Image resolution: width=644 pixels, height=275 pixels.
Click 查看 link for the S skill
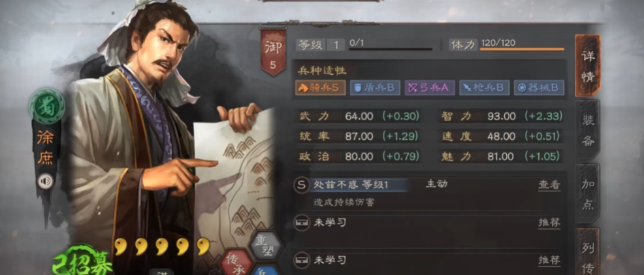click(549, 185)
